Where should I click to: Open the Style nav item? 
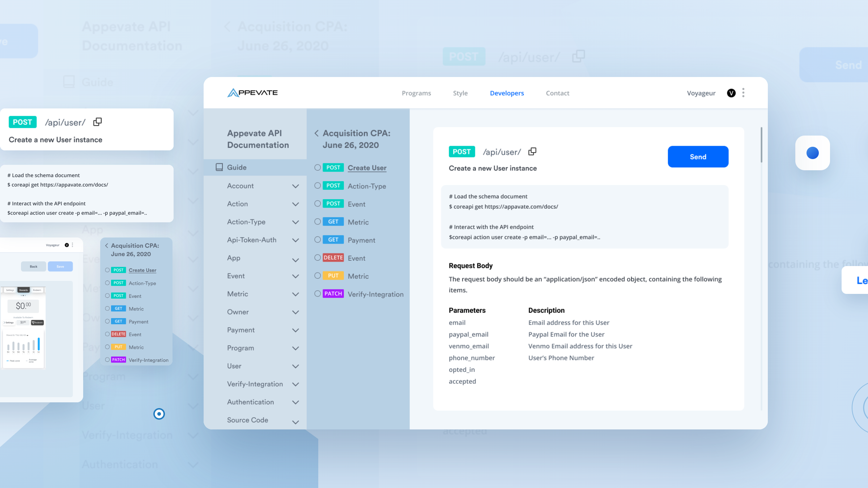460,93
